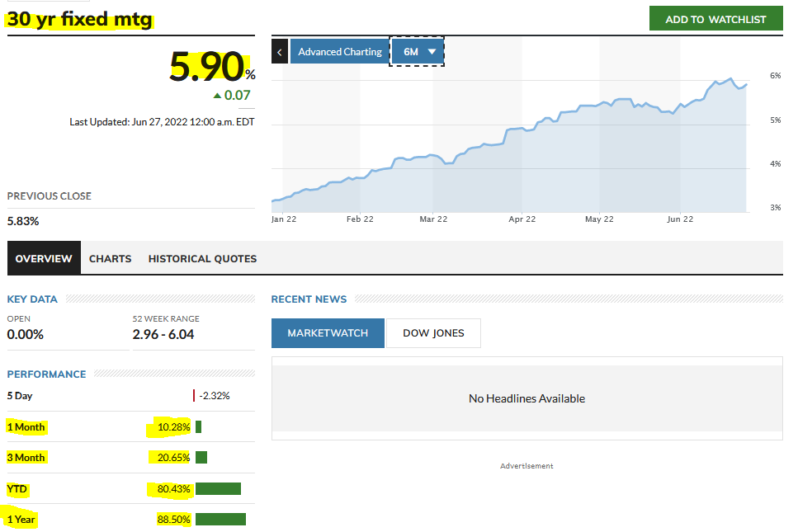This screenshot has width=798, height=532.
Task: Click the 6% label on chart axis
Action: 775,76
